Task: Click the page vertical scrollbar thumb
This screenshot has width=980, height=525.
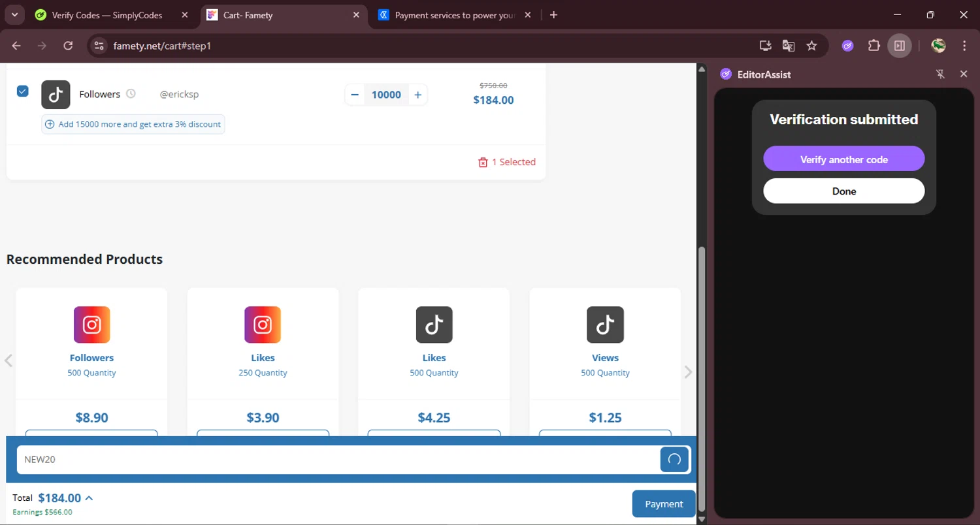Action: 702,379
